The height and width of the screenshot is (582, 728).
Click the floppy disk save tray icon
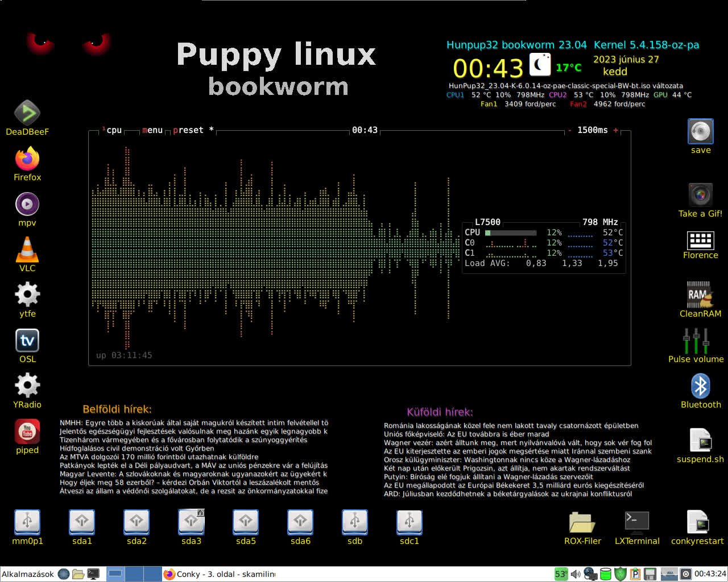pyautogui.click(x=650, y=574)
